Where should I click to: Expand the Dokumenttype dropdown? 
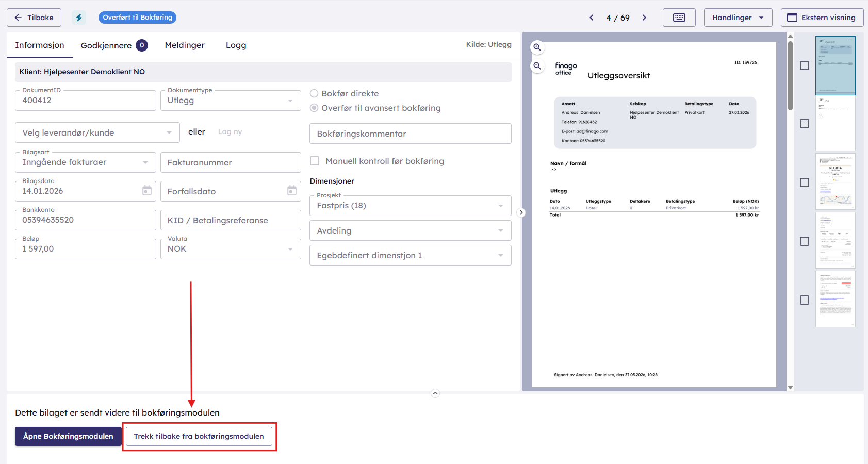pos(231,101)
